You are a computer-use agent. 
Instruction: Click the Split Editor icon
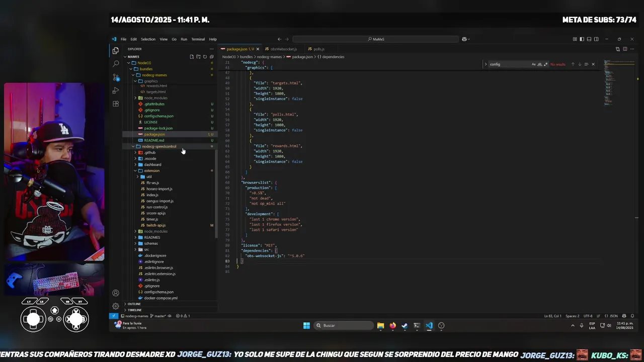coord(625,49)
